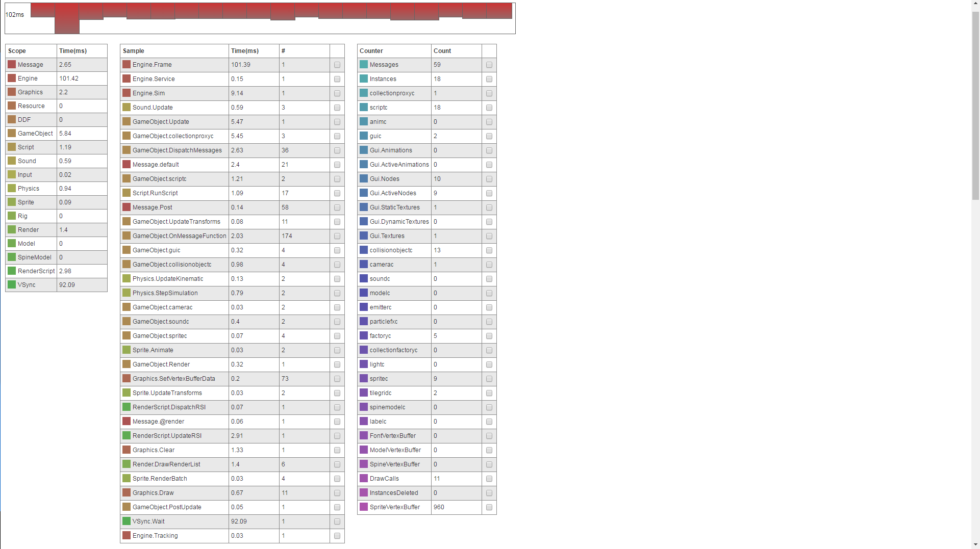
Task: Click the Count column header
Action: click(x=457, y=51)
